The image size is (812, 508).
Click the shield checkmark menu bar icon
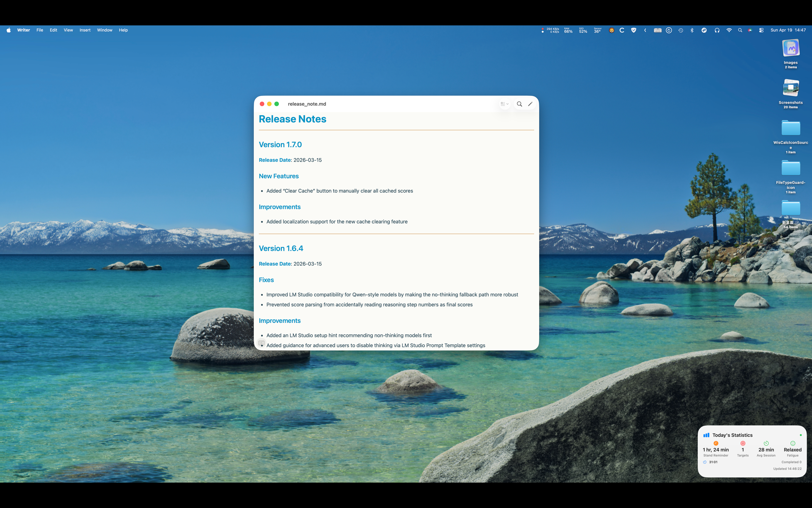pos(633,30)
